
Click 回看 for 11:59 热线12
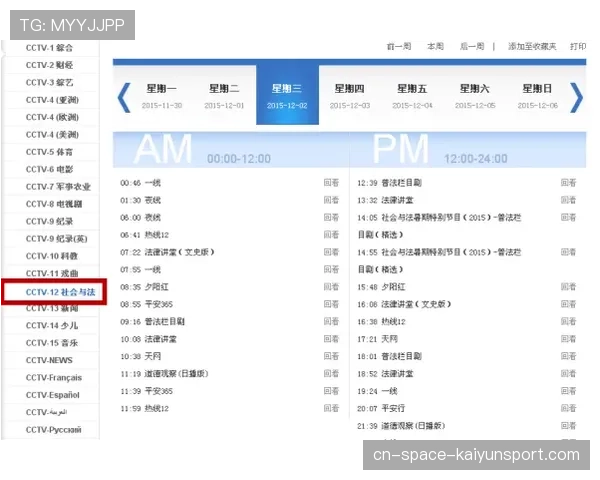[331, 408]
